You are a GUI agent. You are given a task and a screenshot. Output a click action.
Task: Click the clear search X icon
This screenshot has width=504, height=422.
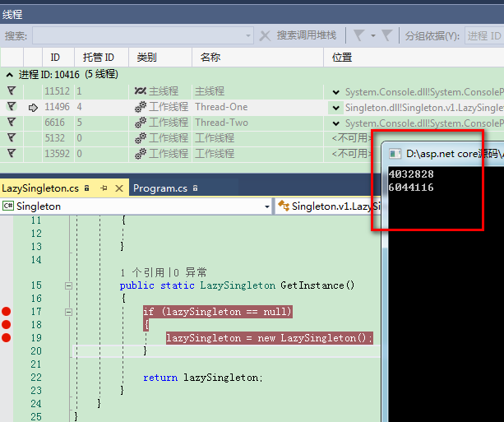(x=265, y=35)
